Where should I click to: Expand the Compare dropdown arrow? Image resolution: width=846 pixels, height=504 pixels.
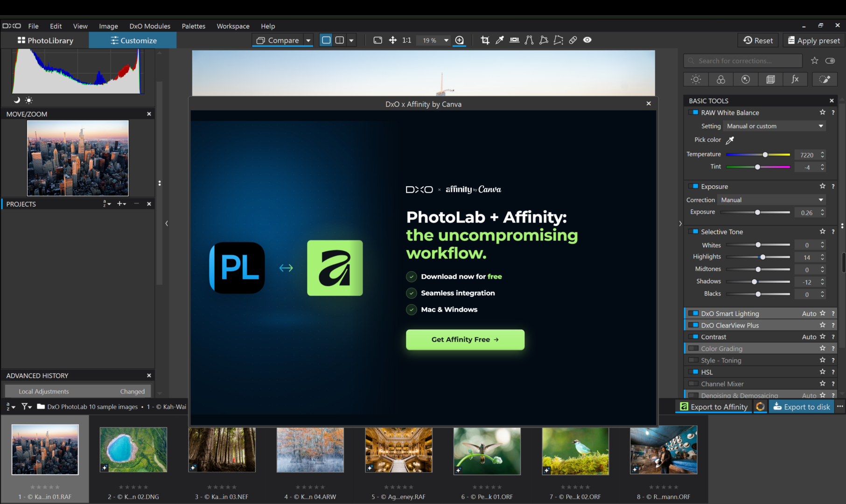[x=308, y=41]
